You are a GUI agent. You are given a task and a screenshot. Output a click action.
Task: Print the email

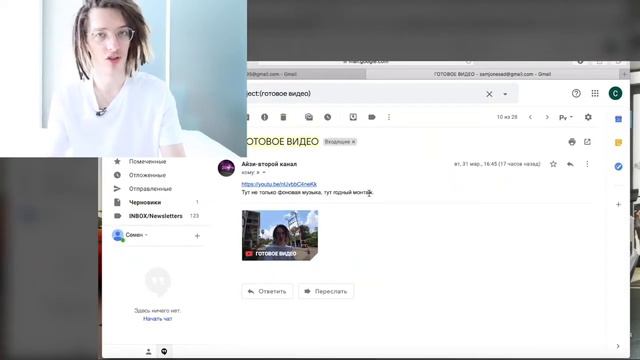click(x=572, y=142)
